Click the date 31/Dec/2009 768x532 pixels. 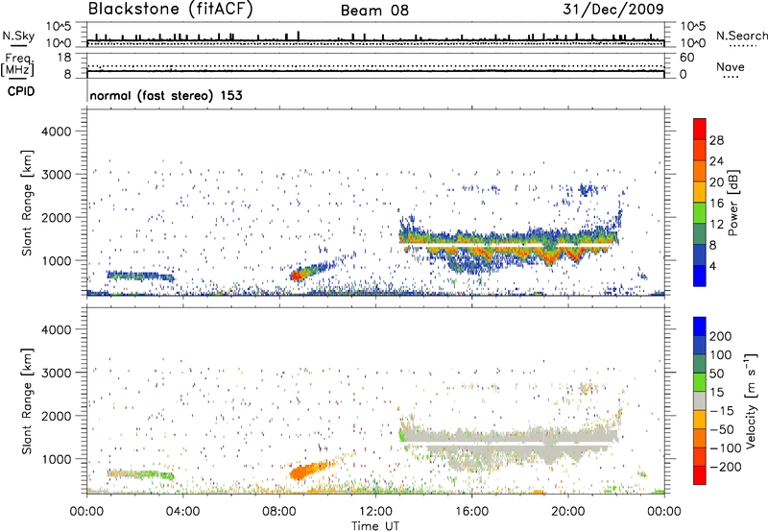pyautogui.click(x=613, y=9)
